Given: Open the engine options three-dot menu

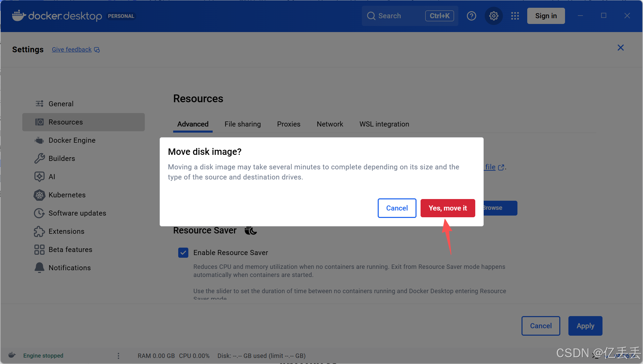Looking at the screenshot, I should [x=118, y=356].
